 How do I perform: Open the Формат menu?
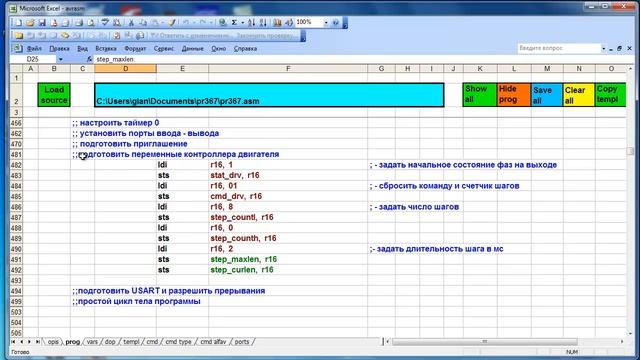click(x=135, y=49)
